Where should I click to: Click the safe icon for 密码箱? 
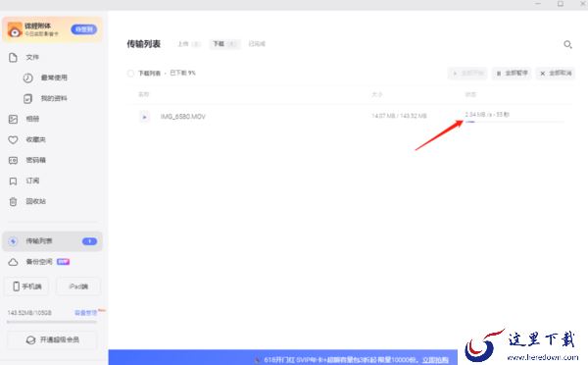(x=13, y=160)
